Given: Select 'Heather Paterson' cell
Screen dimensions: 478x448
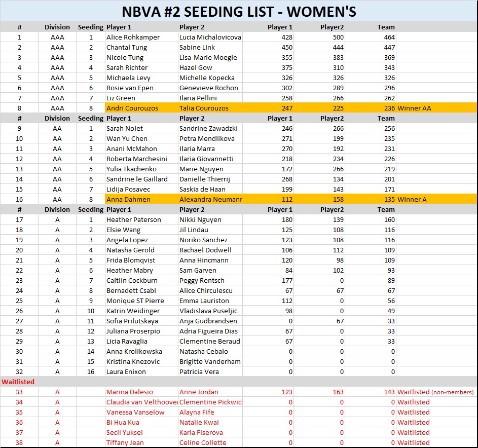Looking at the screenshot, I should [141, 219].
